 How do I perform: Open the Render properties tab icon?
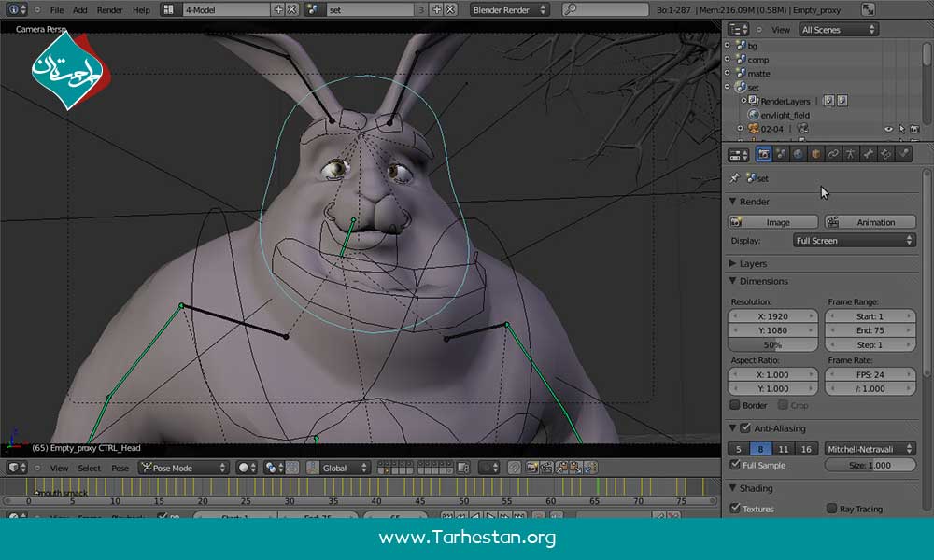pyautogui.click(x=763, y=155)
